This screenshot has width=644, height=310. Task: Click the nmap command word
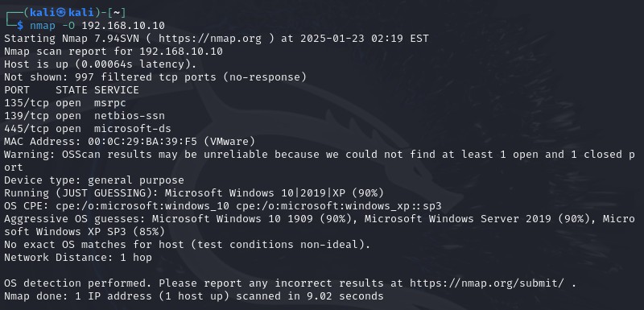point(43,26)
